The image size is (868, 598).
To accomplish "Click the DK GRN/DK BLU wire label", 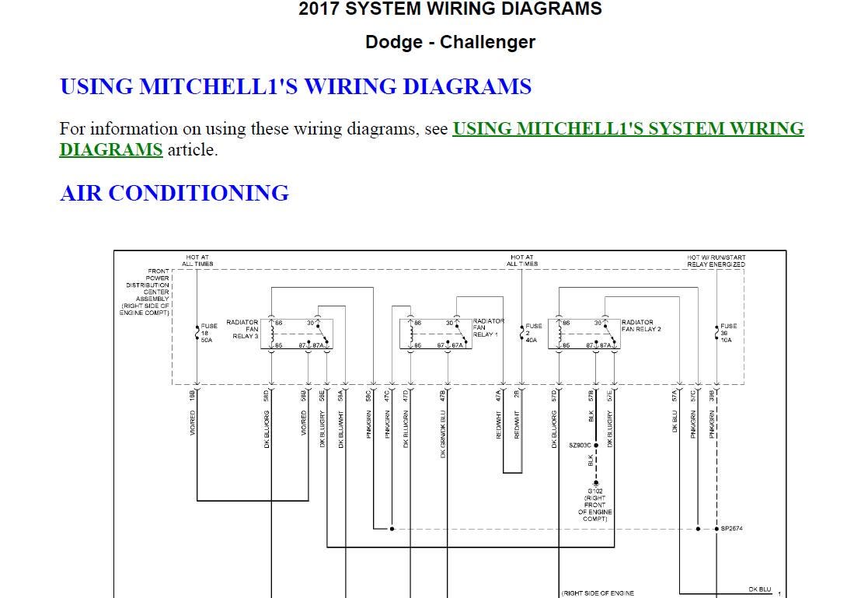I will 443,434.
